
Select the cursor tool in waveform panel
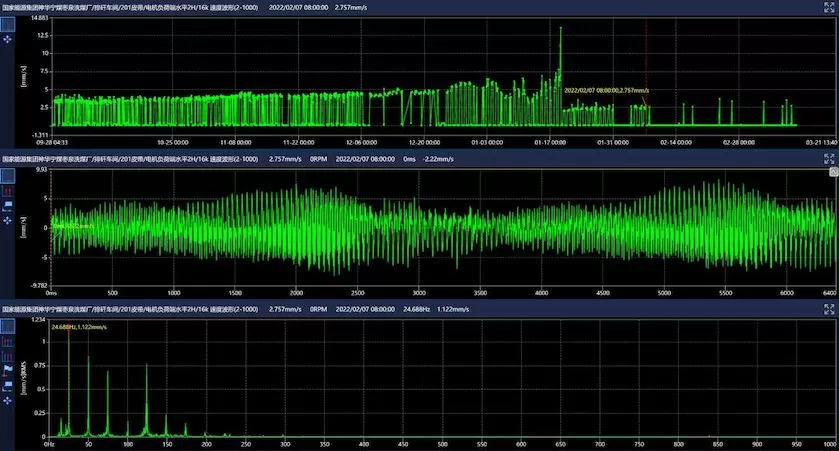coord(8,174)
